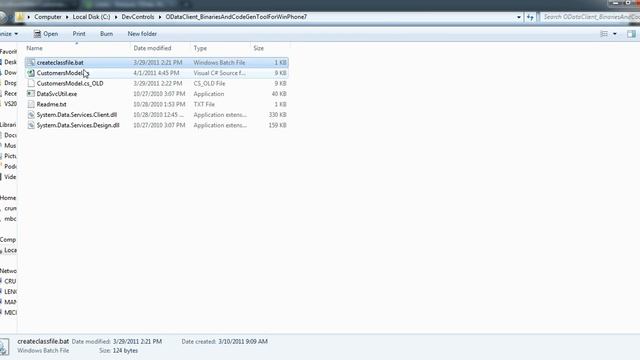Viewport: 640px width, 360px height.
Task: Click the System.Data.Services.Design.dll icon
Action: click(31, 125)
